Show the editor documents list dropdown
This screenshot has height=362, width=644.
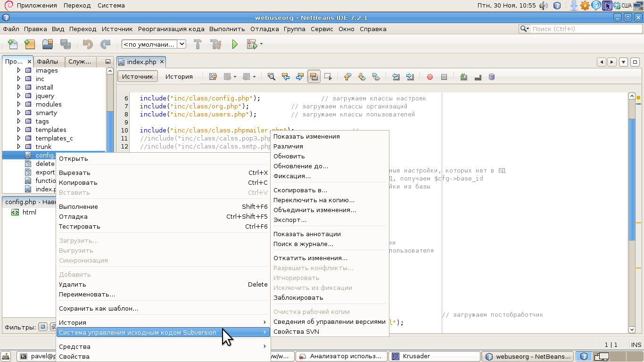pyautogui.click(x=623, y=62)
